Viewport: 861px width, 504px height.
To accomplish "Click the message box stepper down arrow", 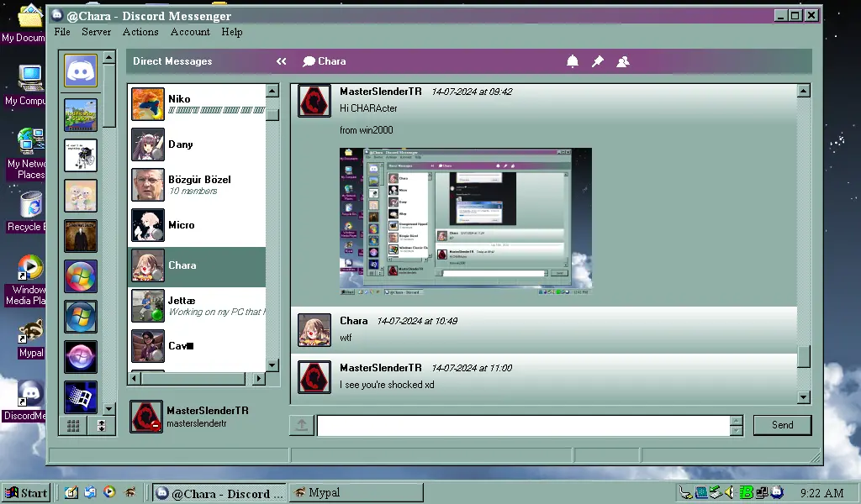I will [737, 431].
